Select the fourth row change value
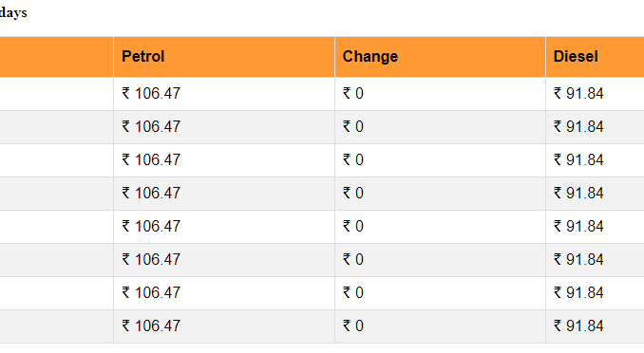 (353, 194)
